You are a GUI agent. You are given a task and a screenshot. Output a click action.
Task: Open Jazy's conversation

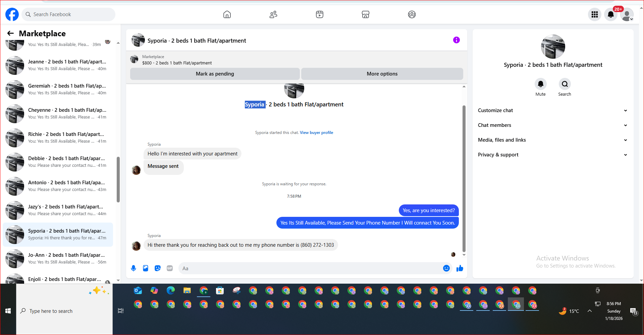[58, 210]
